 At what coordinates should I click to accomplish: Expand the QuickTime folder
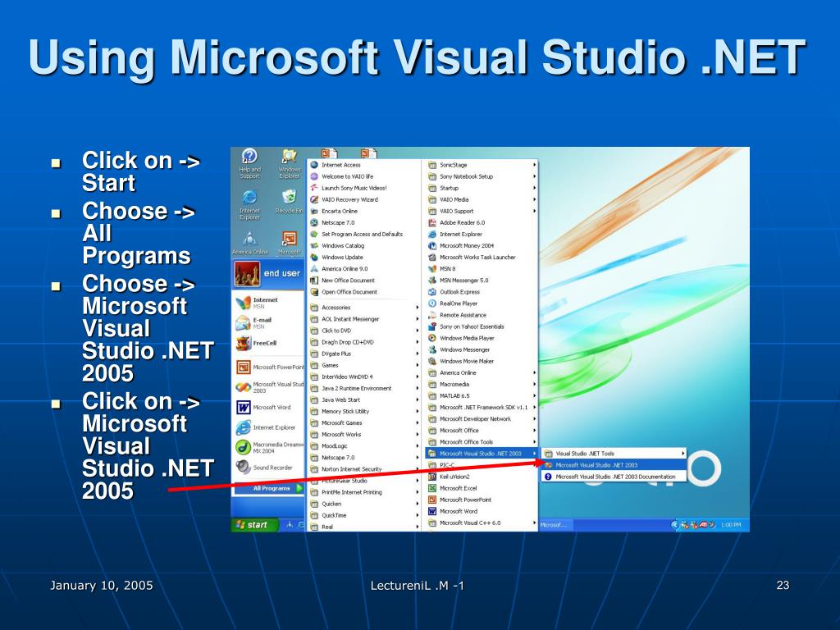click(x=363, y=515)
